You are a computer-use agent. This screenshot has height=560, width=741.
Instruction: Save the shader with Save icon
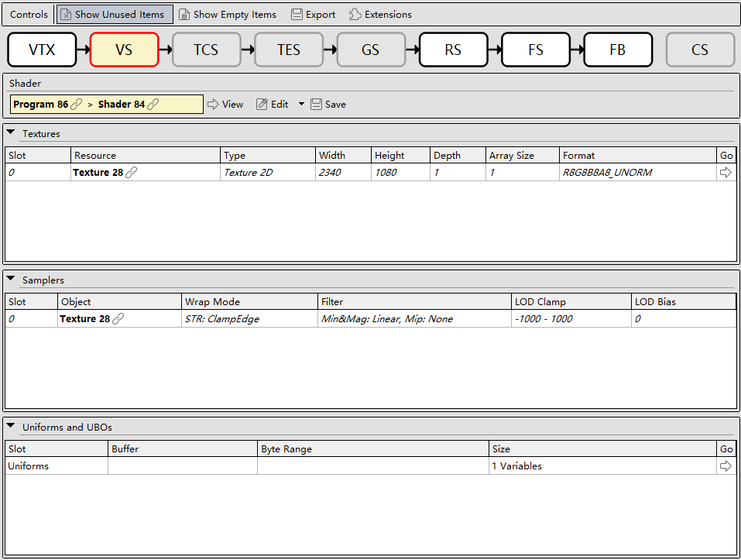[x=328, y=105]
